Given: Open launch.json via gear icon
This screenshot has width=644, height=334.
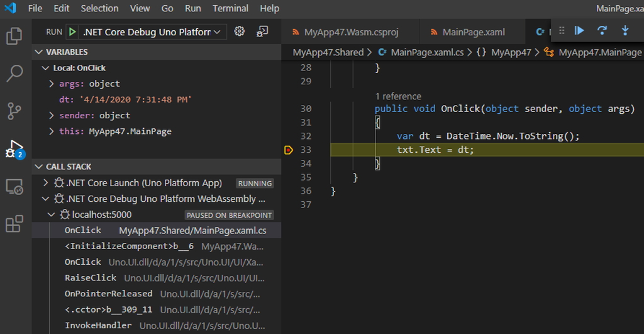Looking at the screenshot, I should pos(240,31).
